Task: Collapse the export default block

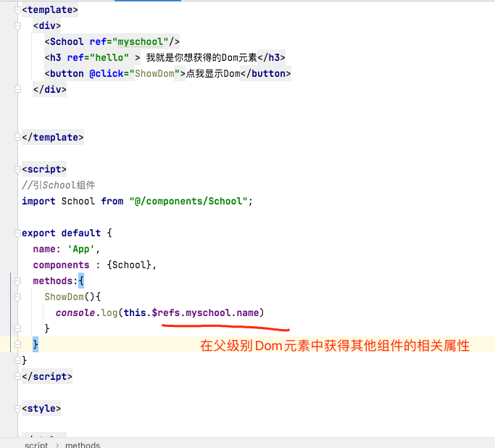Action: pyautogui.click(x=17, y=233)
